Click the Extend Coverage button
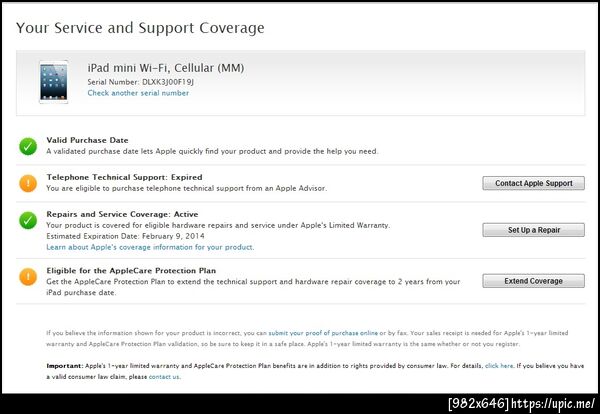The width and height of the screenshot is (600, 414). click(533, 281)
